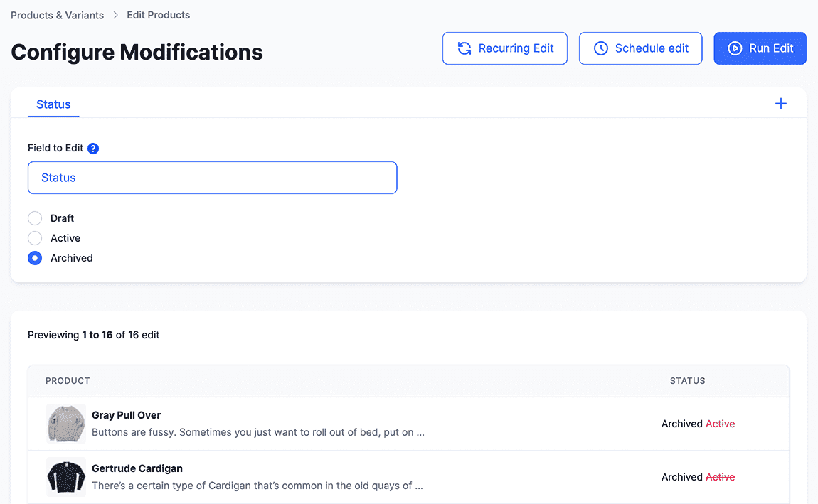Click the Recurring Edit button

(x=504, y=48)
